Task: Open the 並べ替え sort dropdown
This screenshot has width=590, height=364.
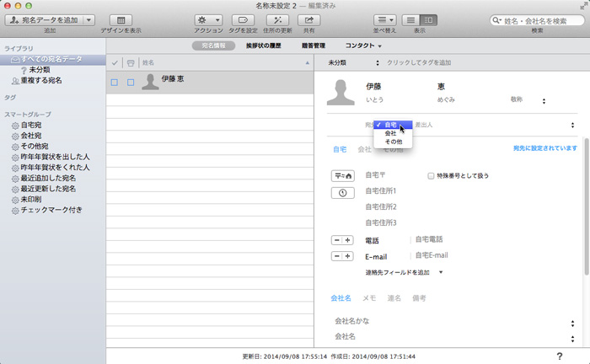Action: (x=384, y=19)
